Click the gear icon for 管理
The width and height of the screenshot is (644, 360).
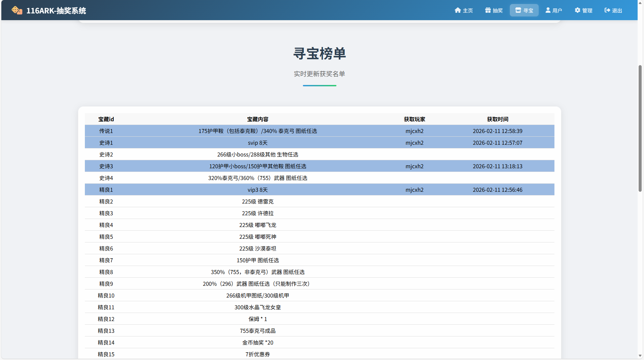tap(577, 10)
